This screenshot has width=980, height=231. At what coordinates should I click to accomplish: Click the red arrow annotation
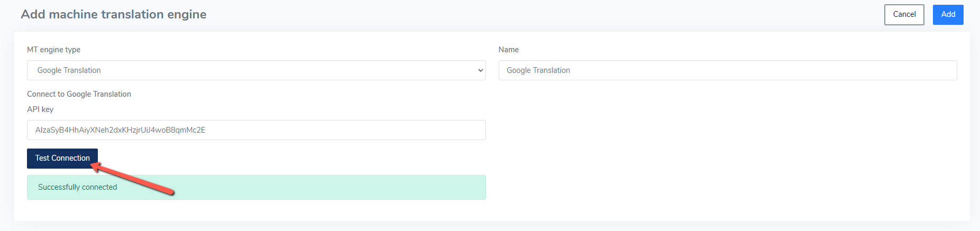pyautogui.click(x=132, y=179)
